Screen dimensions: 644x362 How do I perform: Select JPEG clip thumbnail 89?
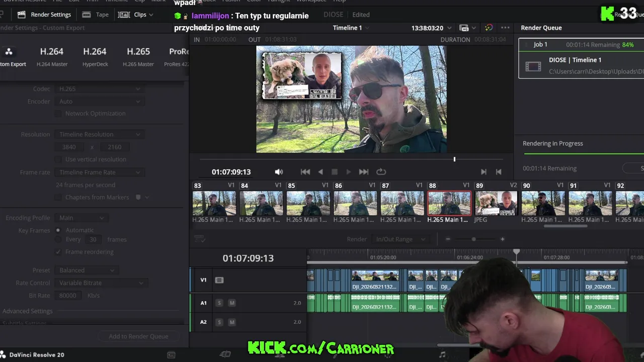(x=496, y=203)
